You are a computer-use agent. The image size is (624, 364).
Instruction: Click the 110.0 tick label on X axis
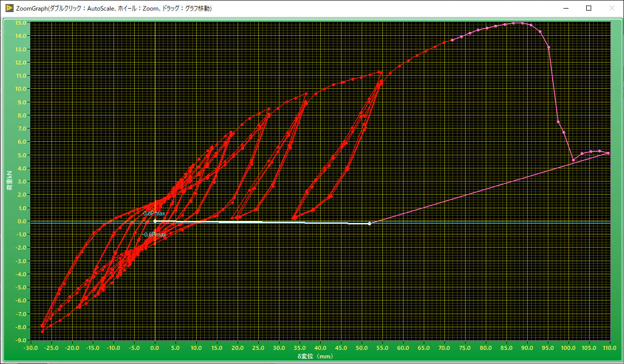tap(610, 348)
